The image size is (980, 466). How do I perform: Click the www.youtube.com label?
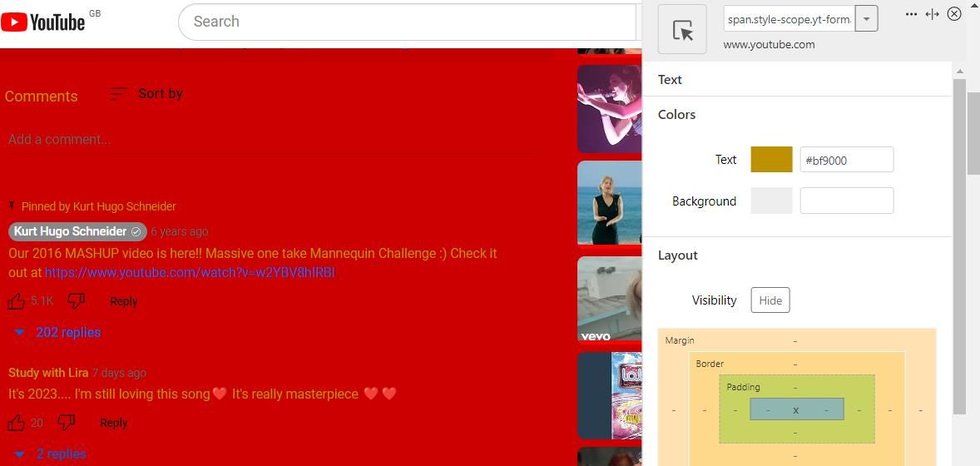769,44
